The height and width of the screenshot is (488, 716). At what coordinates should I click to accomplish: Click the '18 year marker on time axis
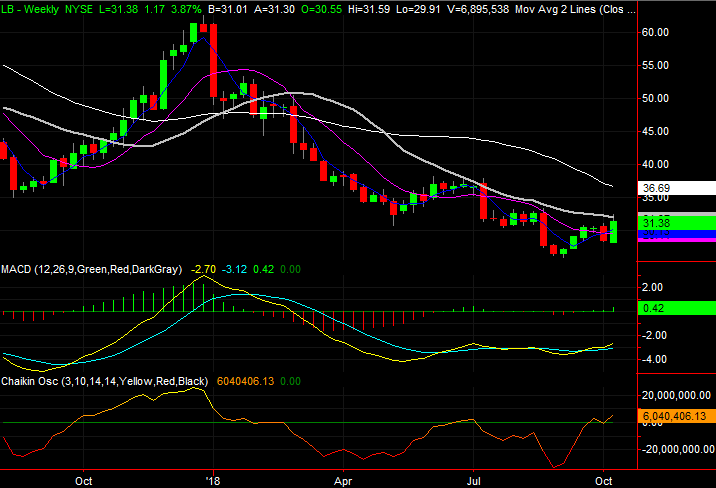point(213,479)
